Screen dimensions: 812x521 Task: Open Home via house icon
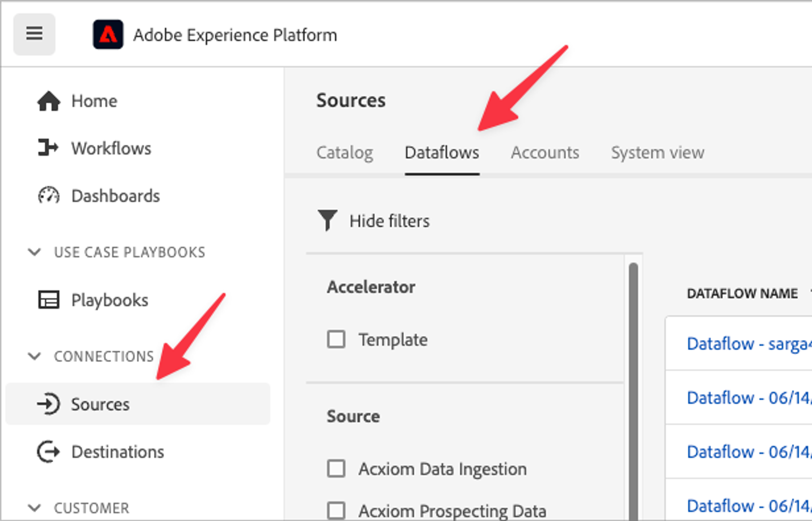(49, 101)
